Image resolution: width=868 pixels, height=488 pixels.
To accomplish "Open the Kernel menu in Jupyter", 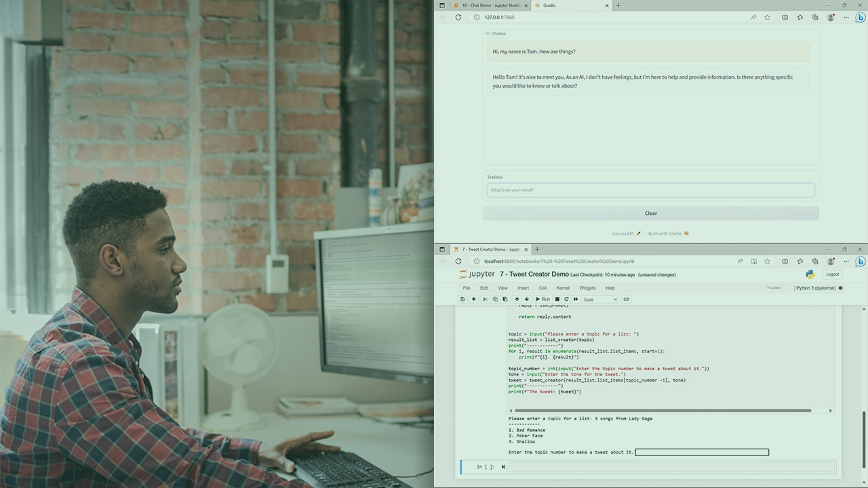I will (563, 288).
